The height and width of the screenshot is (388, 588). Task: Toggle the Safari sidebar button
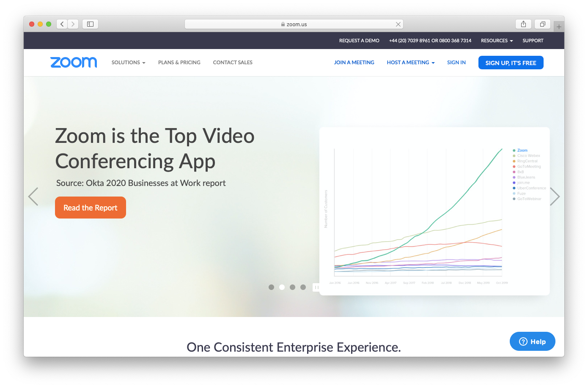coord(90,24)
